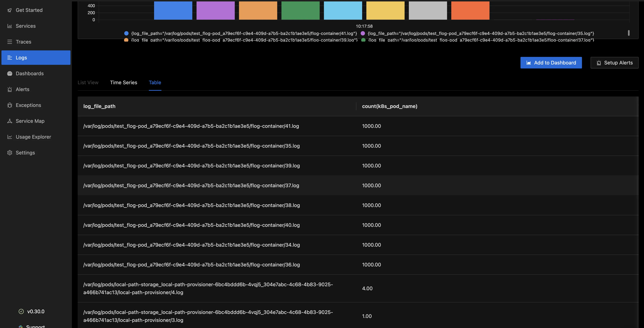
Task: Click the 35.log legend label text
Action: (481, 33)
